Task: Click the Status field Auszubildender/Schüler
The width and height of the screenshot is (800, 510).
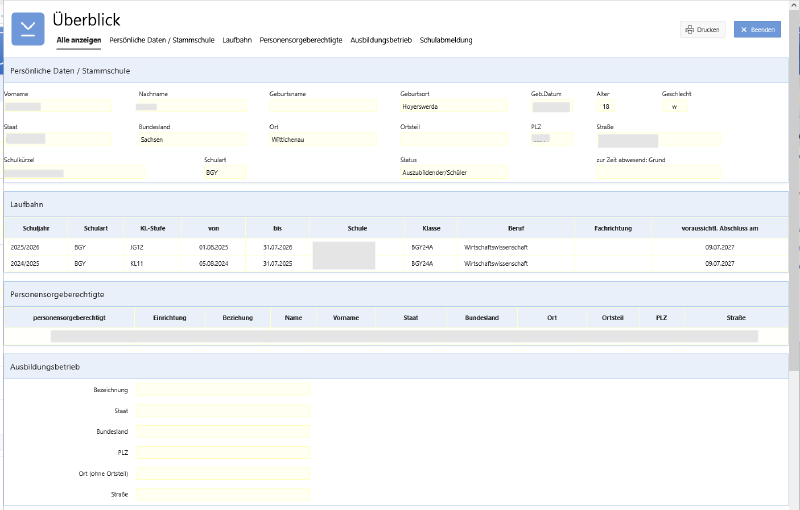Action: pos(453,173)
